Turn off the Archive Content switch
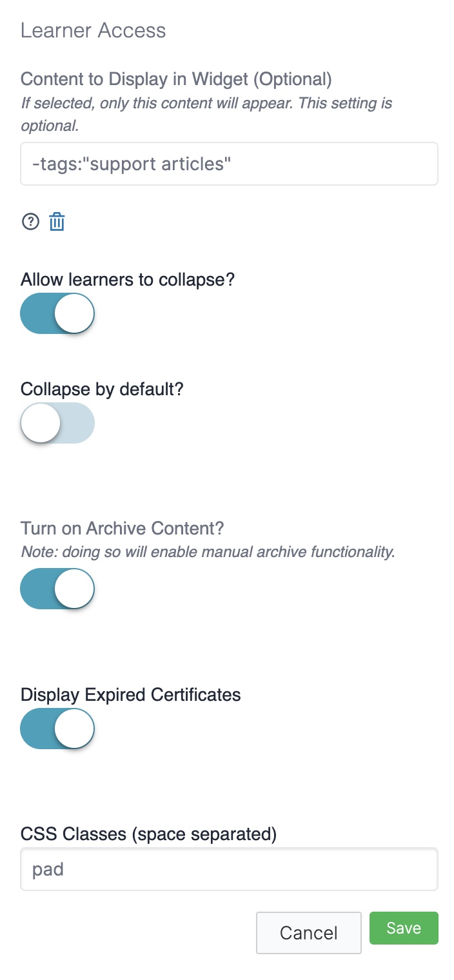This screenshot has height=980, width=454. pos(57,589)
